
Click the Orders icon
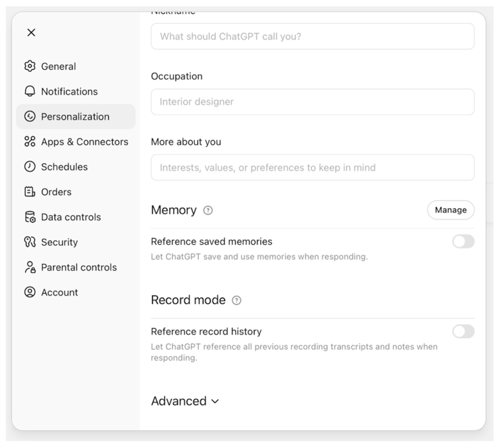point(30,192)
